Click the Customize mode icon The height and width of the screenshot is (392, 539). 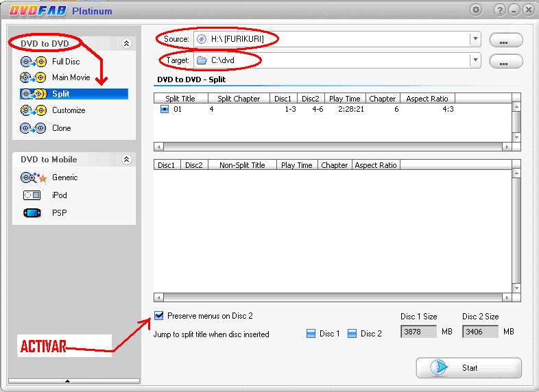[x=34, y=110]
